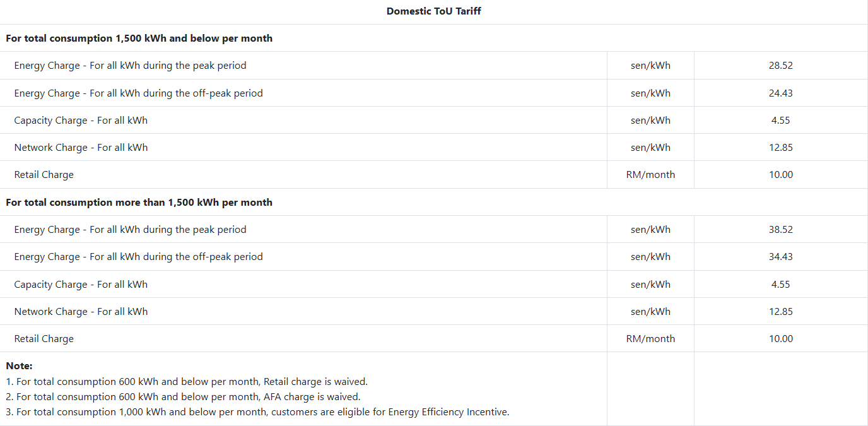Click the sen/kWh unit beside the 28.52 rate

point(650,65)
